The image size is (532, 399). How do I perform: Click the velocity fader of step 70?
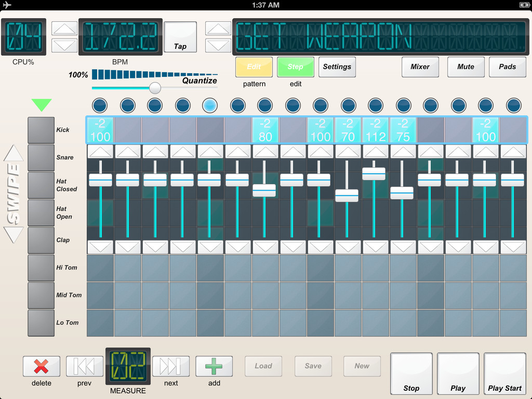point(347,196)
